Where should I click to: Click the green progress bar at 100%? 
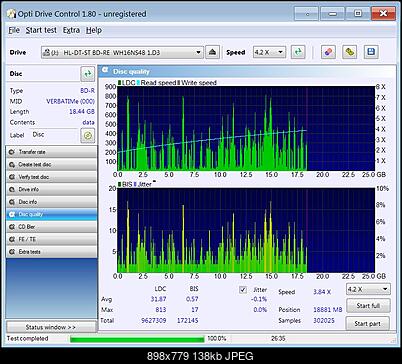pos(137,339)
